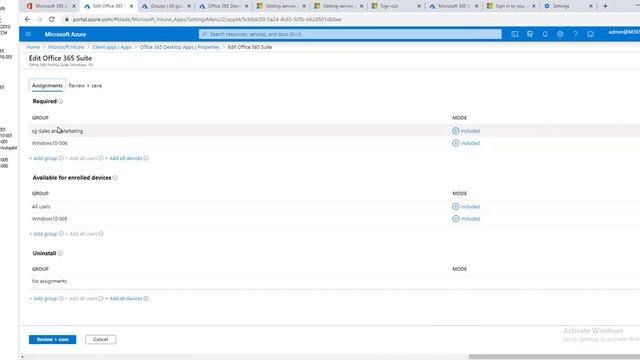Switch to the Review + save tab

[85, 86]
